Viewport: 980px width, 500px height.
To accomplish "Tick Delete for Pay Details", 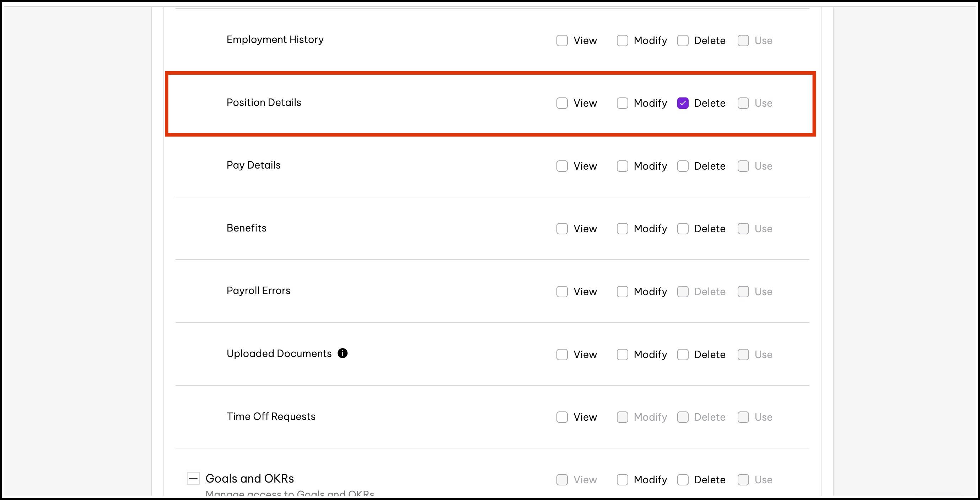I will click(x=683, y=166).
